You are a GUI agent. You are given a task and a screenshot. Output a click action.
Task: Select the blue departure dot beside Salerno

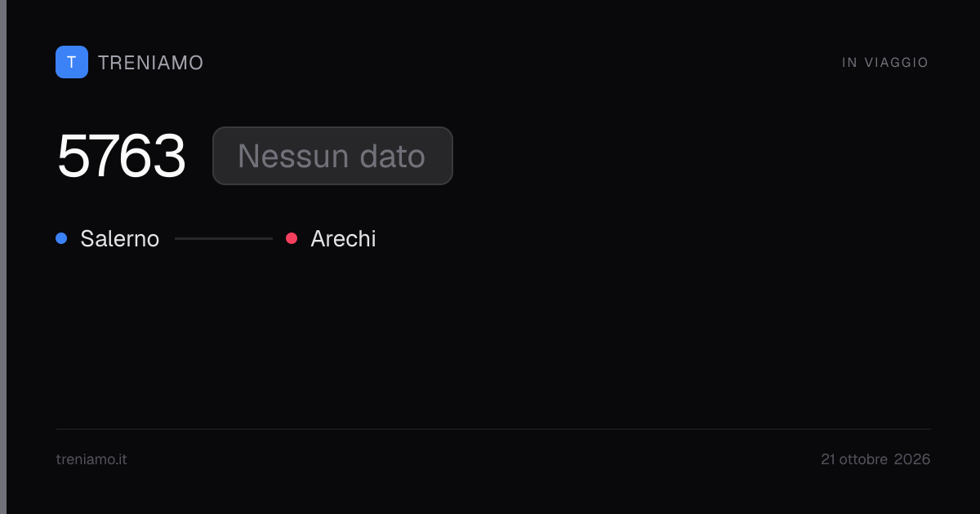click(61, 238)
